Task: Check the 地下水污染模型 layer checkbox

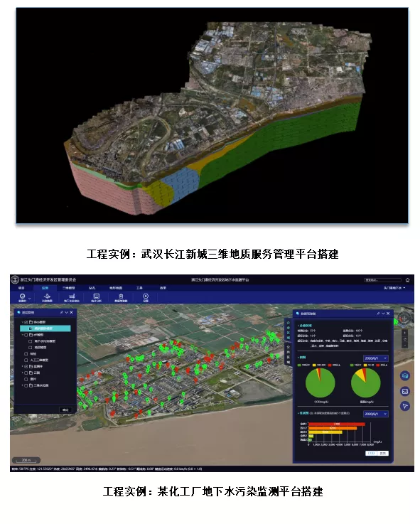Action: (31, 341)
